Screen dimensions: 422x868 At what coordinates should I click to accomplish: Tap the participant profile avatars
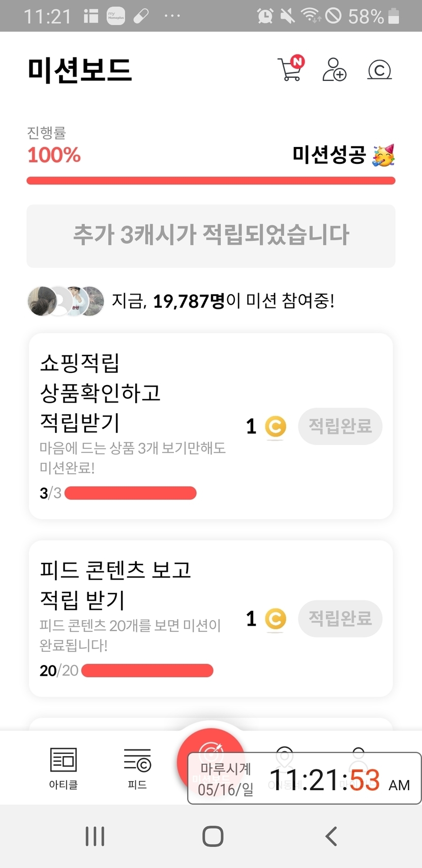tap(66, 301)
